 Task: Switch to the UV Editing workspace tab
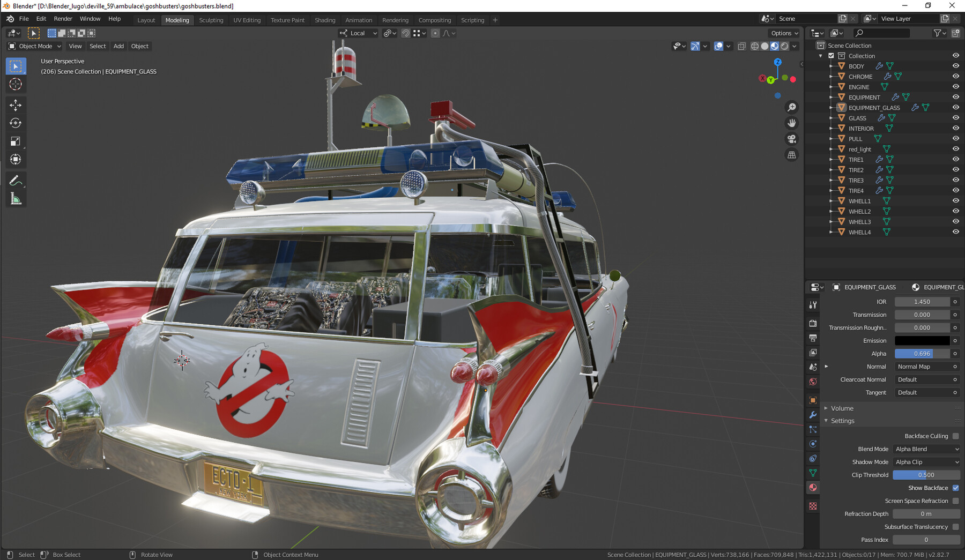pyautogui.click(x=247, y=20)
